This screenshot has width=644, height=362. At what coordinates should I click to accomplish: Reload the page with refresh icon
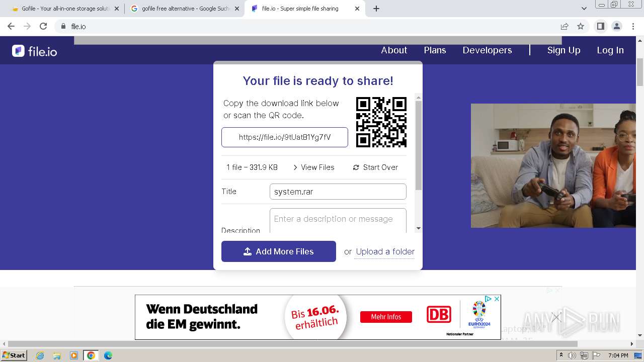[43, 26]
